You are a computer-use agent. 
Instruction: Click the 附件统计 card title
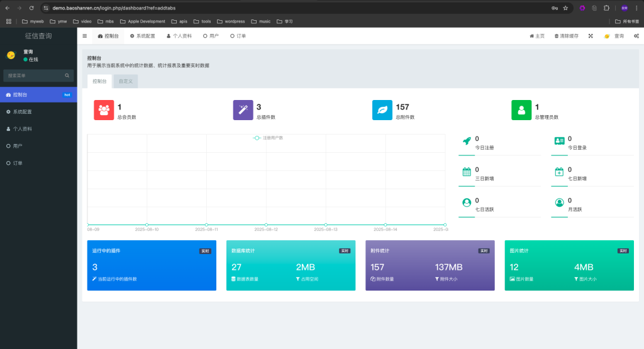(x=380, y=251)
